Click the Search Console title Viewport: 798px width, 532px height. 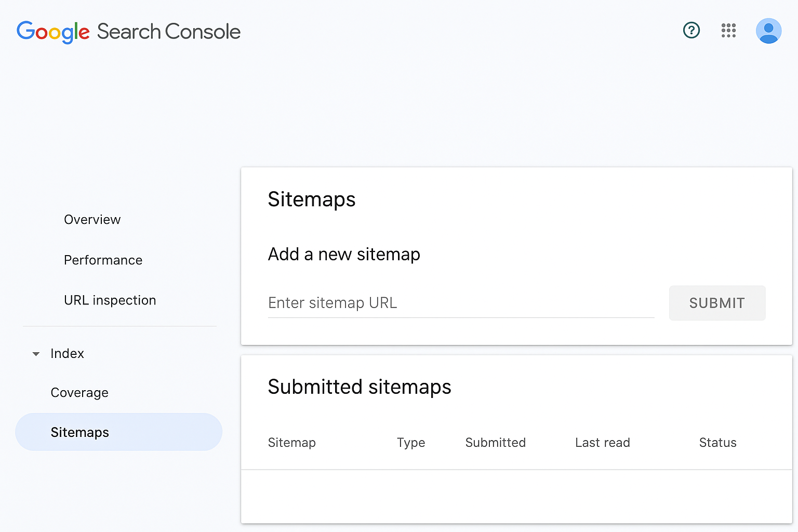(168, 31)
